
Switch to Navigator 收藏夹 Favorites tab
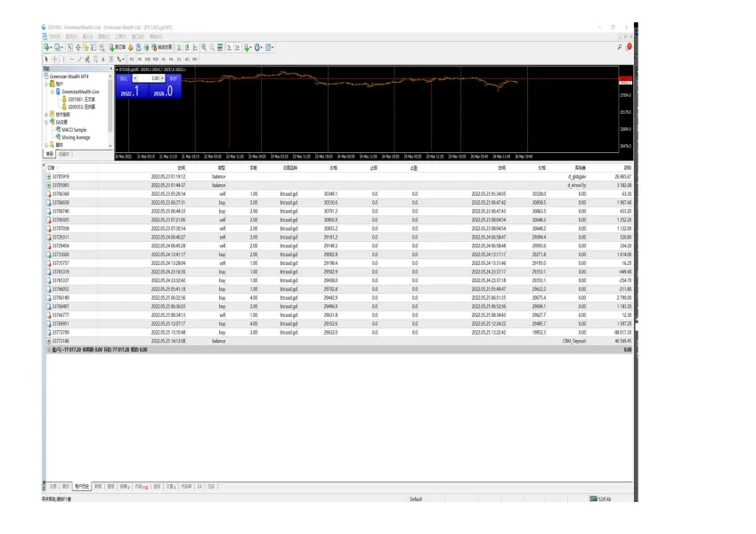64,154
